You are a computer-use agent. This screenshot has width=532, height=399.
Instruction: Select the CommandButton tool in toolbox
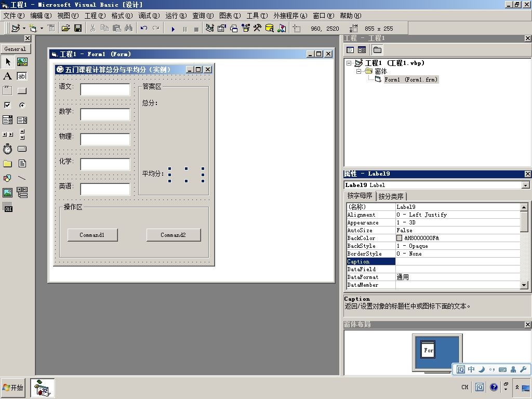[x=22, y=90]
